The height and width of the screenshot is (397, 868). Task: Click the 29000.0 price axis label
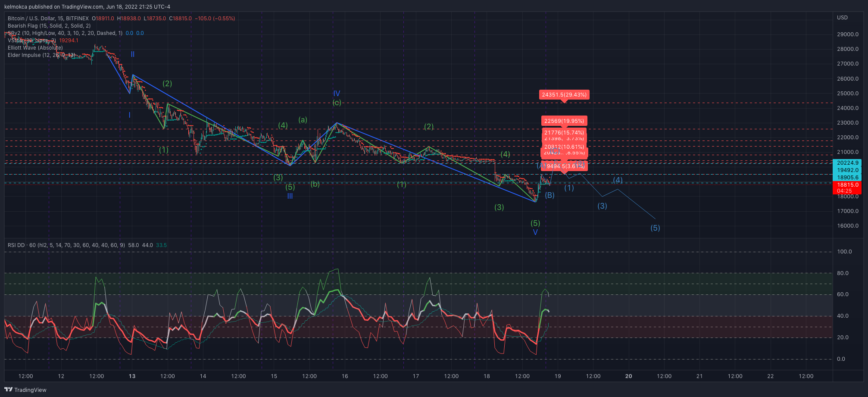click(x=848, y=34)
